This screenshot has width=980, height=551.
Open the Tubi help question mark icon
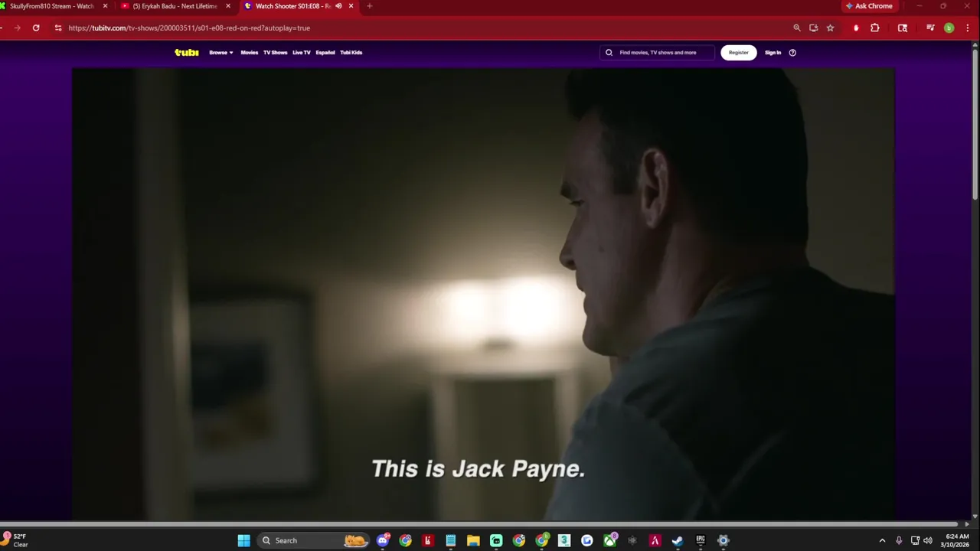792,53
